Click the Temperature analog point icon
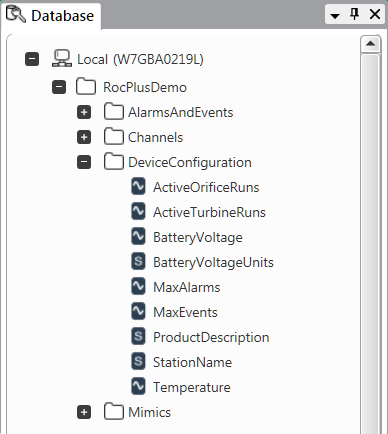This screenshot has width=388, height=434. pos(138,386)
